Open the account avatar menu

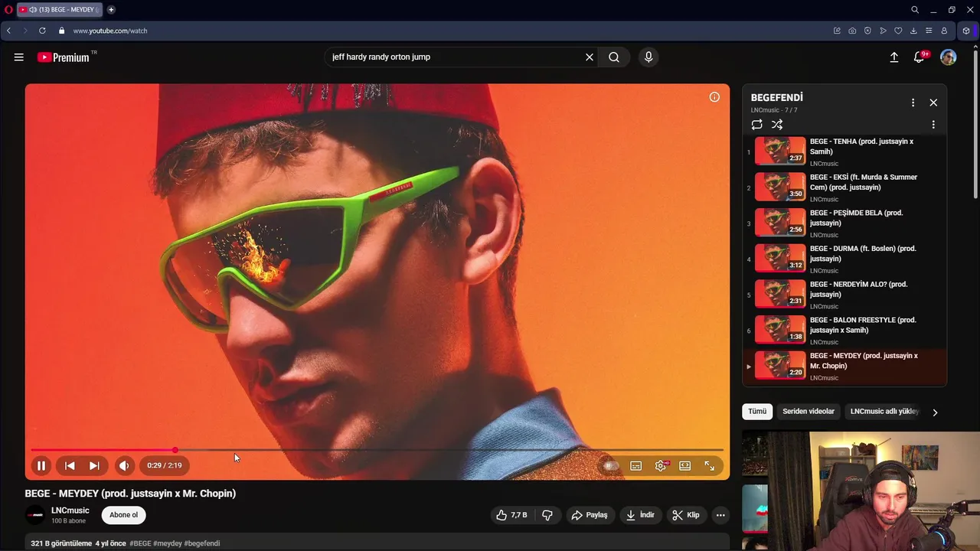(x=949, y=57)
